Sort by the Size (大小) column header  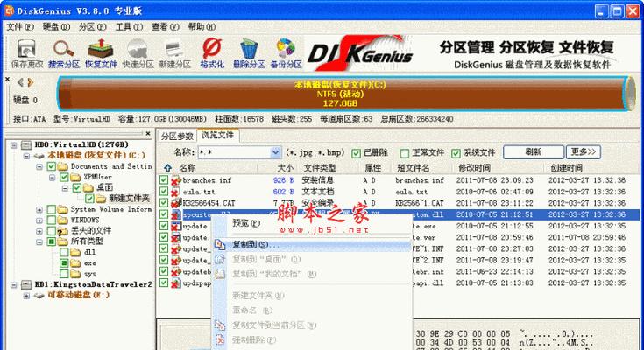(285, 168)
